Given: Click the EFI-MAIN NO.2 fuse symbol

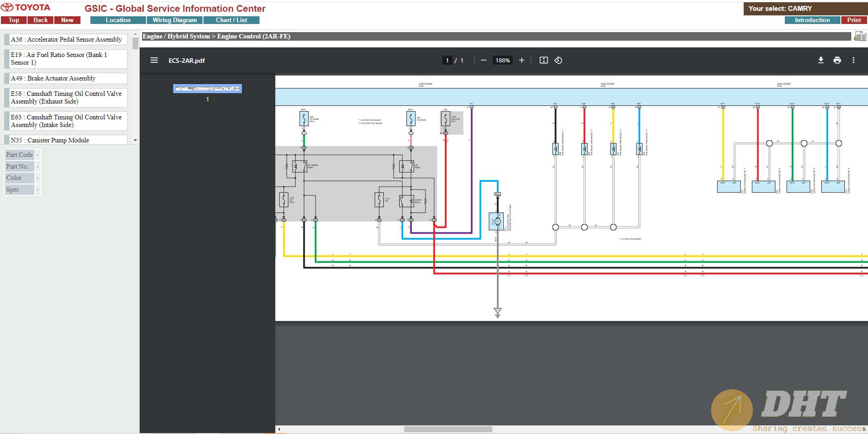Looking at the screenshot, I should 304,119.
